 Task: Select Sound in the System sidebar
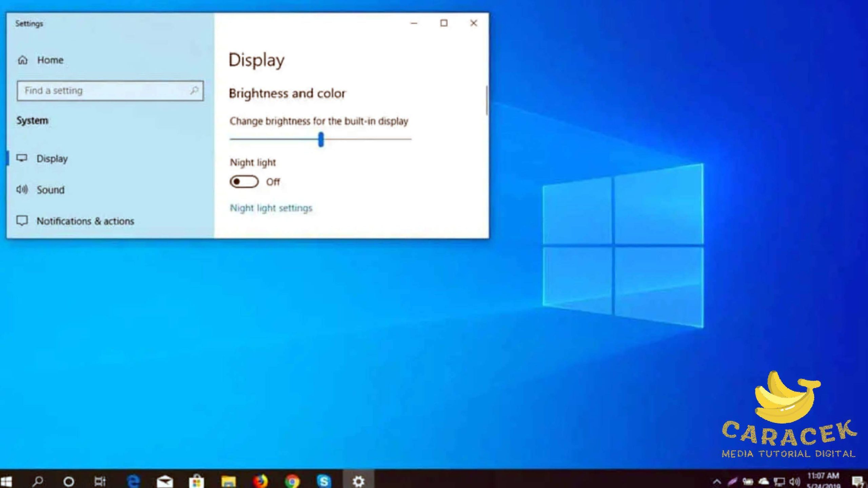click(x=50, y=190)
